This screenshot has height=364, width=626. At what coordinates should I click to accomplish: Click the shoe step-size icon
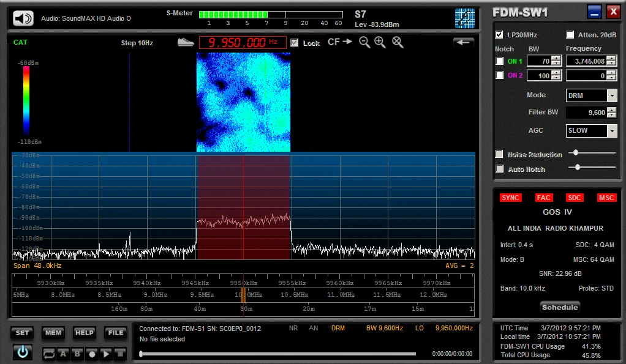pyautogui.click(x=186, y=42)
